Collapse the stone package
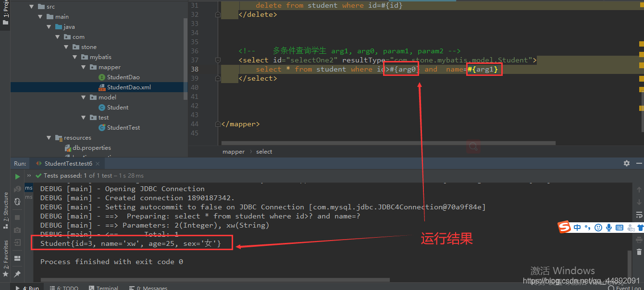644x290 pixels. click(66, 47)
